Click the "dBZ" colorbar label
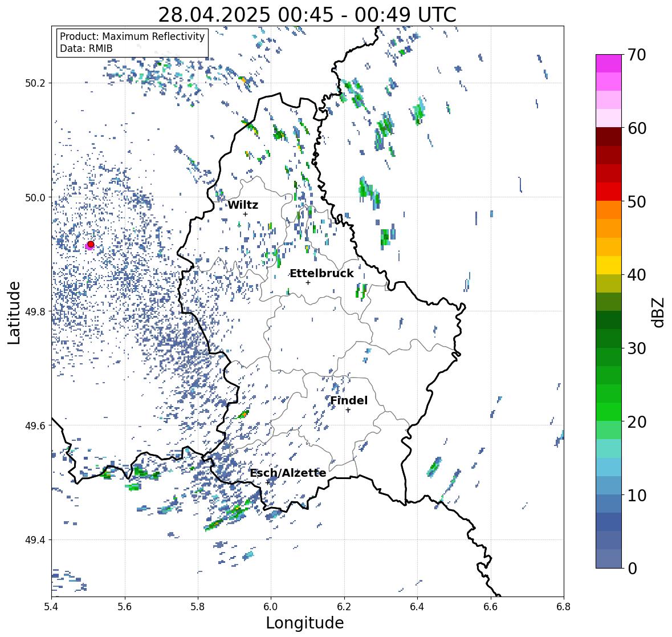This screenshot has width=672, height=637. click(658, 313)
